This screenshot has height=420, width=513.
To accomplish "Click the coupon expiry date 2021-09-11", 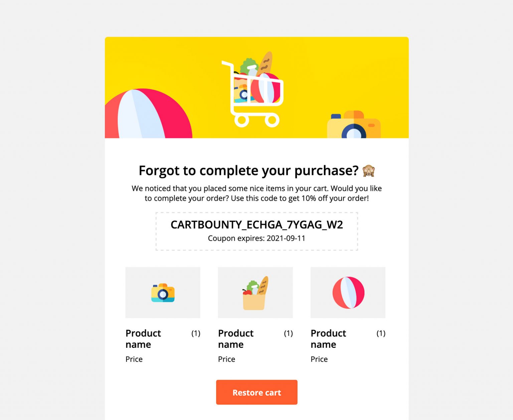I will coord(256,238).
